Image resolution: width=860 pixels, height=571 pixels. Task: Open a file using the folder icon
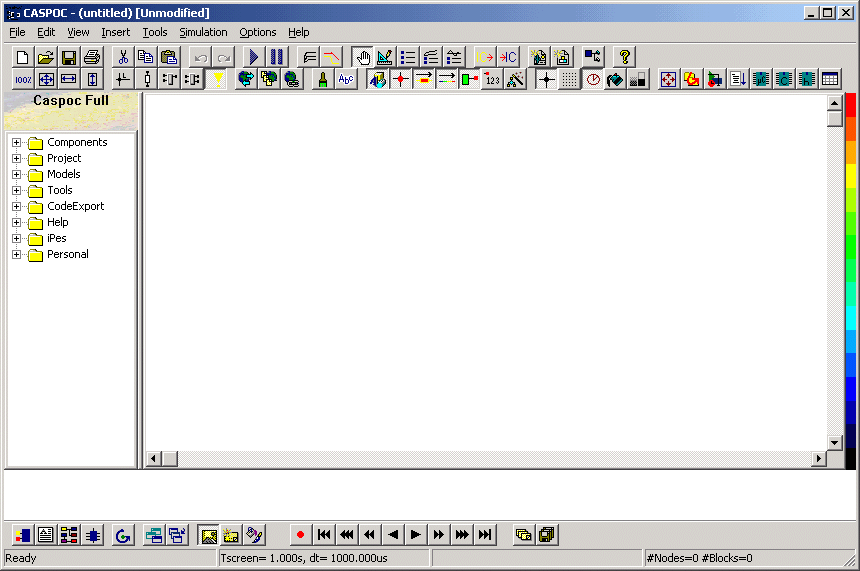(x=46, y=57)
